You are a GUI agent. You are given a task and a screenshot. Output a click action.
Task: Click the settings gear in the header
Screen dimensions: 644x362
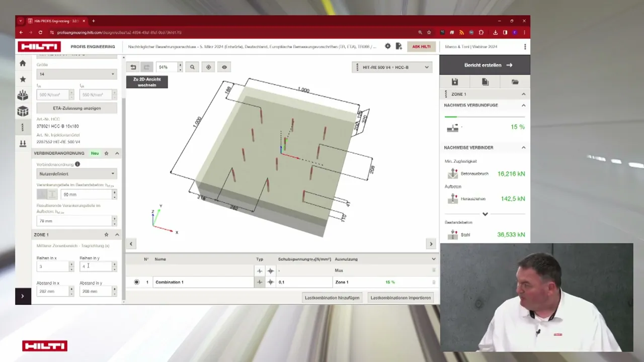tap(387, 46)
